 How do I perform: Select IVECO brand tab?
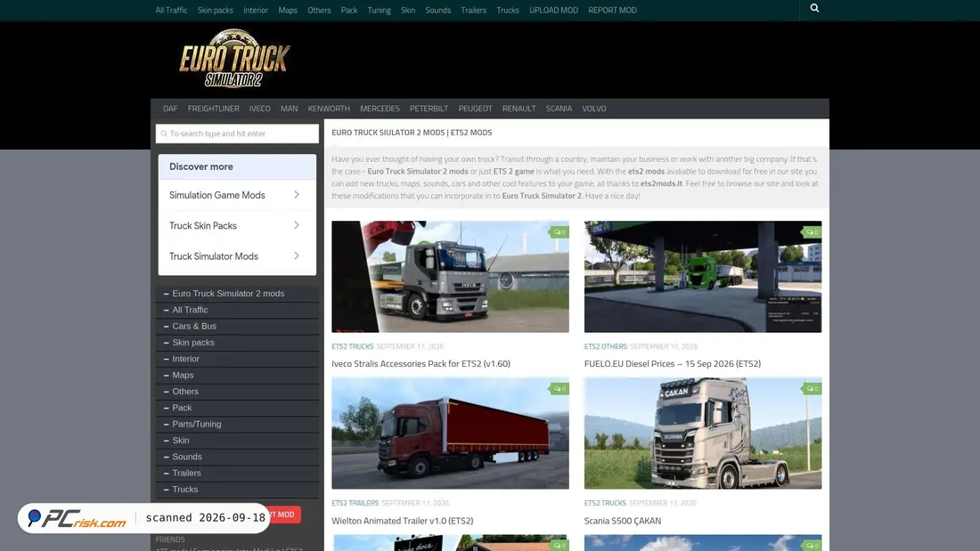(259, 109)
